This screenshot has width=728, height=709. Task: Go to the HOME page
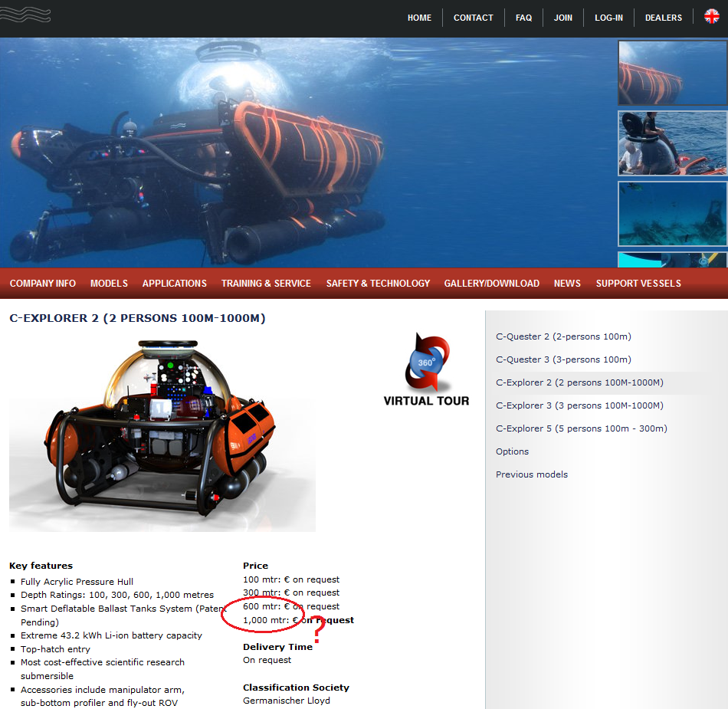(419, 18)
